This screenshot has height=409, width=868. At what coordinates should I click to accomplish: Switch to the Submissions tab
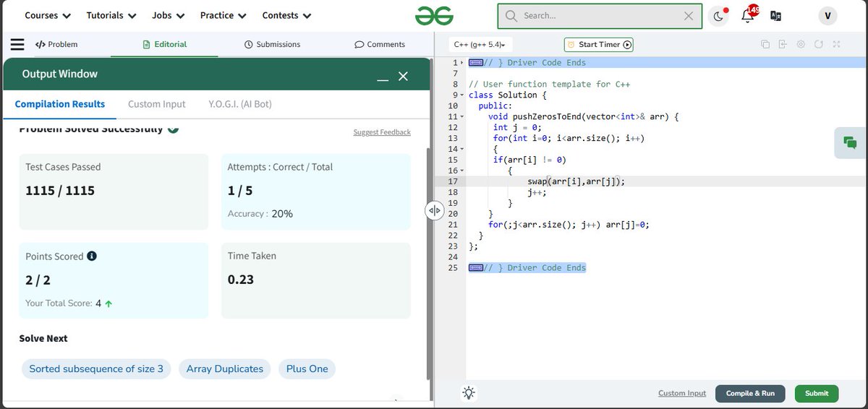pos(273,44)
